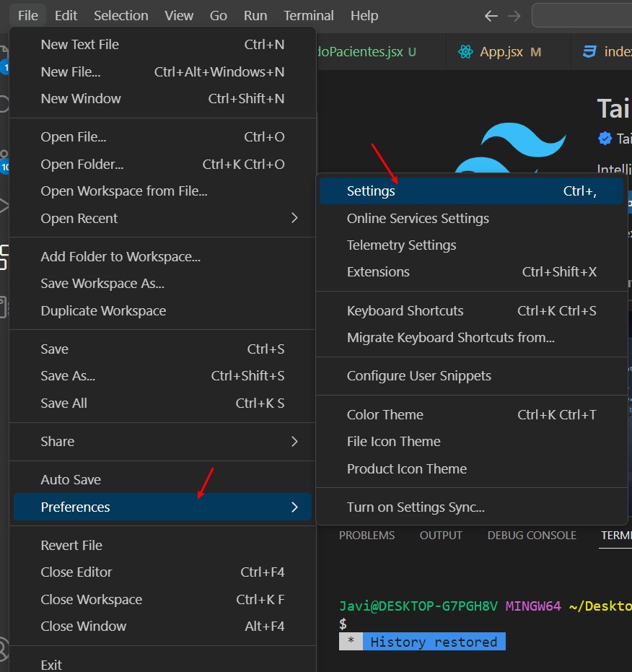This screenshot has height=672, width=632.
Task: Open the Selection menu
Action: (120, 15)
